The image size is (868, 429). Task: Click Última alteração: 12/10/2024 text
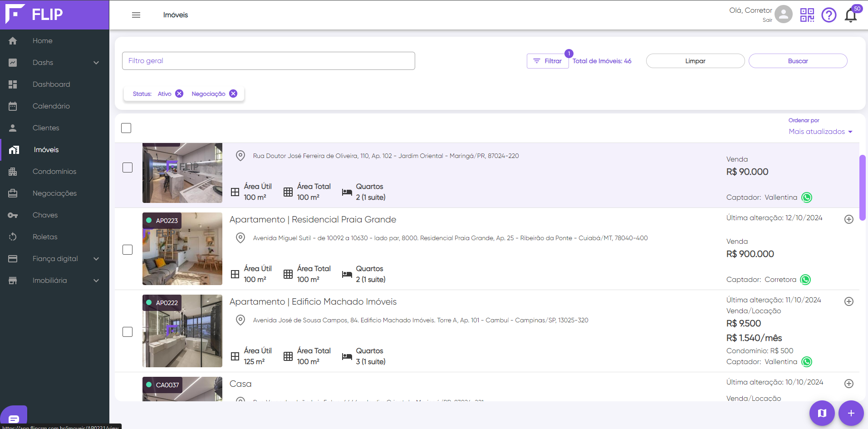774,218
